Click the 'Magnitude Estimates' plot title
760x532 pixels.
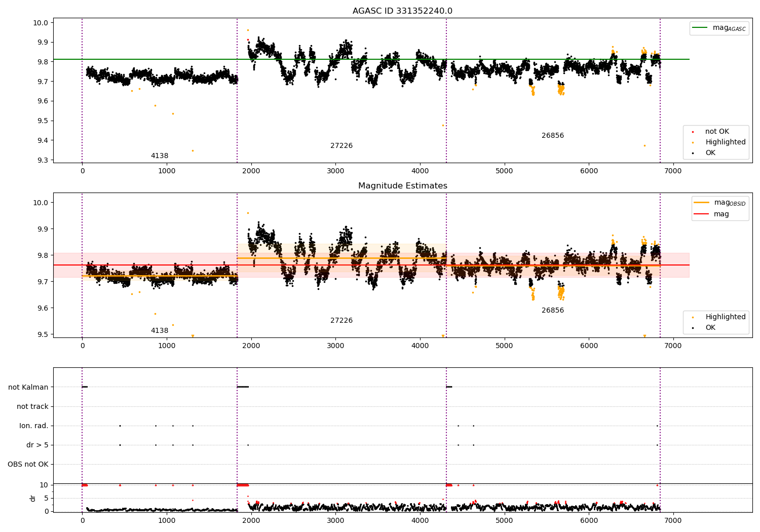pyautogui.click(x=402, y=186)
